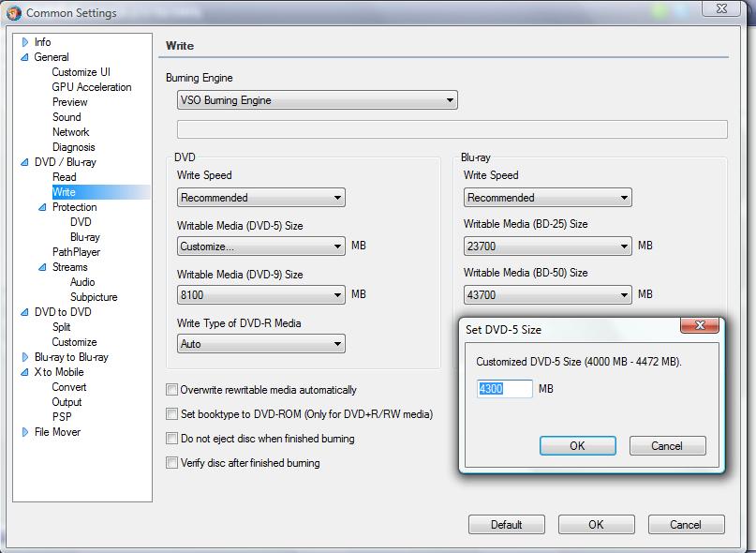756x553 pixels.
Task: Select Blu-ray under Protection
Action: 85,237
